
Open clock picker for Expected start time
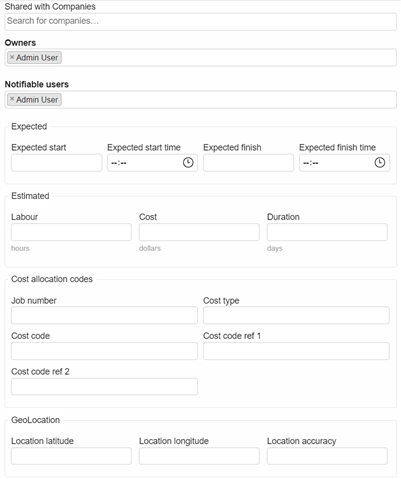188,163
